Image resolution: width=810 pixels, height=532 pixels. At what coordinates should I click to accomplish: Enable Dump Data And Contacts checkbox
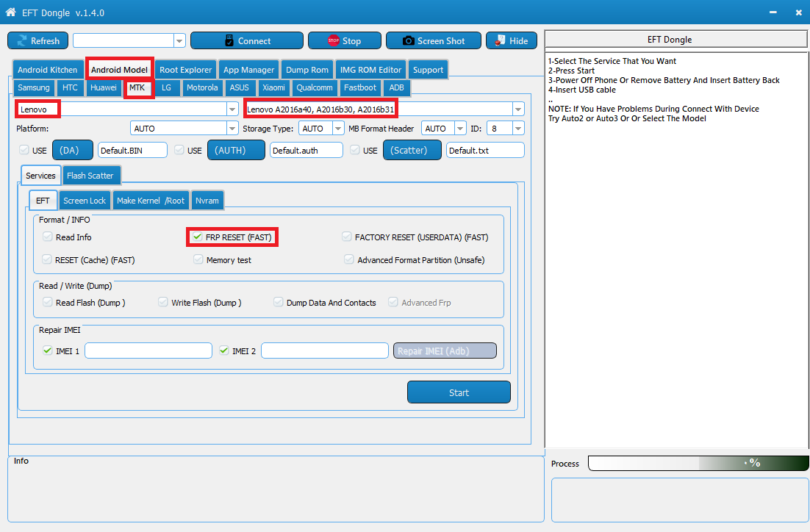point(279,302)
